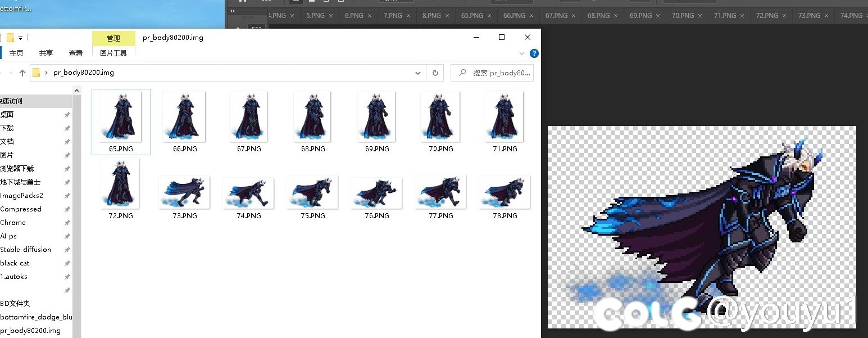Switch to the 68.PNG Photoshop document tab
This screenshot has height=338, width=868.
(598, 16)
